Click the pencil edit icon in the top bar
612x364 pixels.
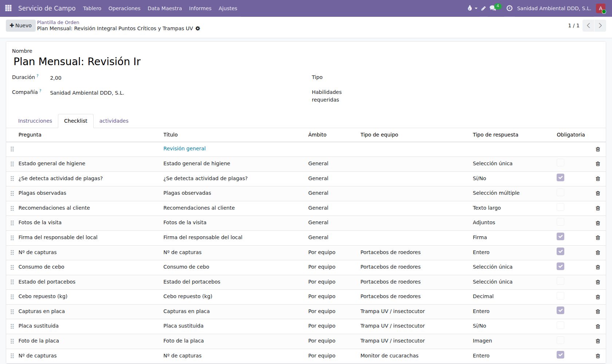pos(483,8)
